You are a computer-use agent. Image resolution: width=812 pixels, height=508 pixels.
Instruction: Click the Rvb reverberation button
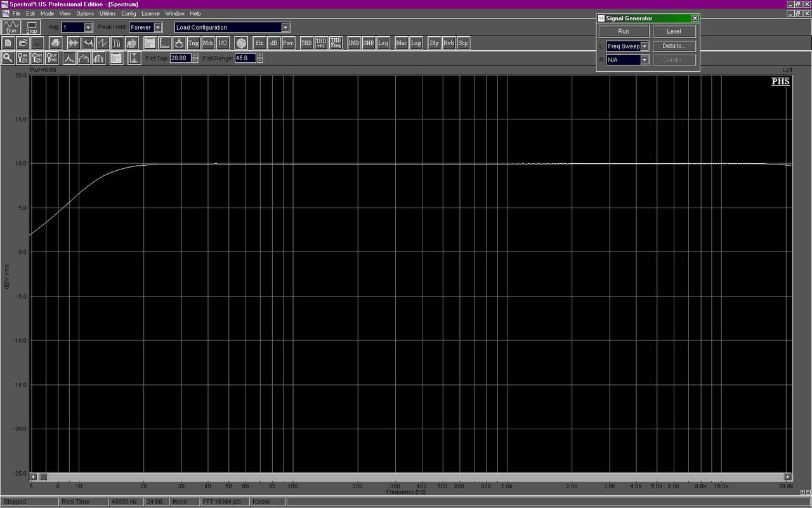(449, 43)
